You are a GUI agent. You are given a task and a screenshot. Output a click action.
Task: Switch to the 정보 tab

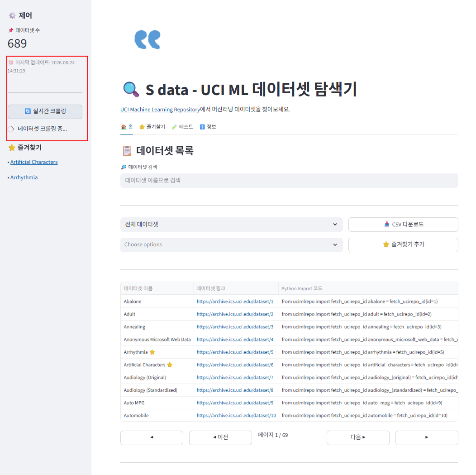(208, 127)
